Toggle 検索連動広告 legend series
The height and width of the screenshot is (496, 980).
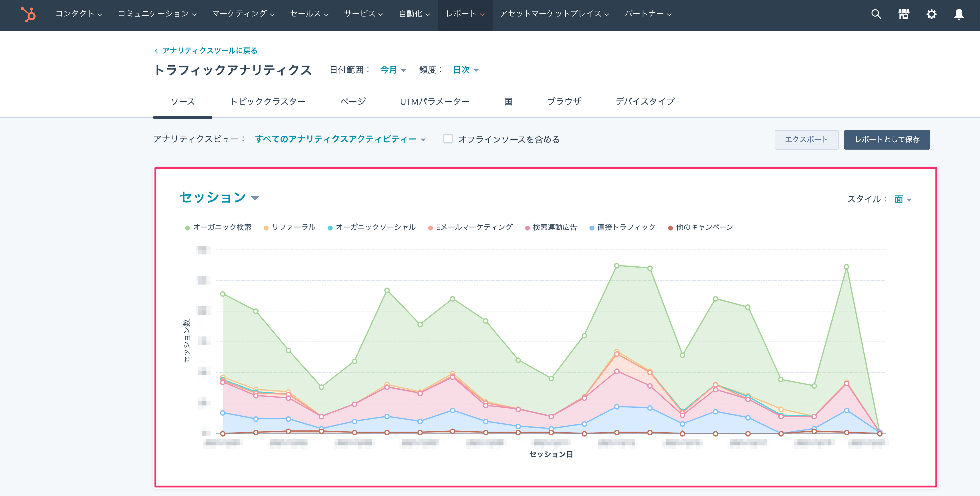[x=551, y=227]
